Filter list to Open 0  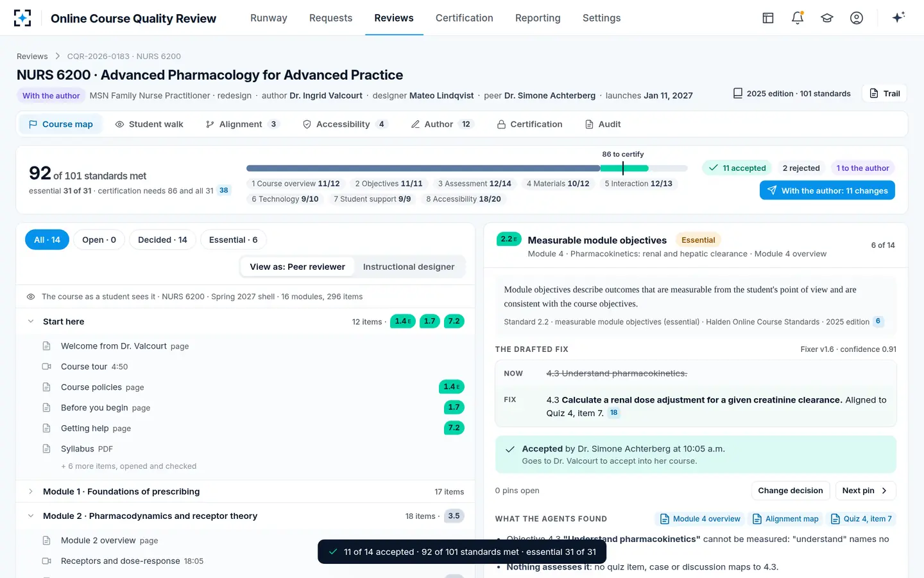click(99, 240)
